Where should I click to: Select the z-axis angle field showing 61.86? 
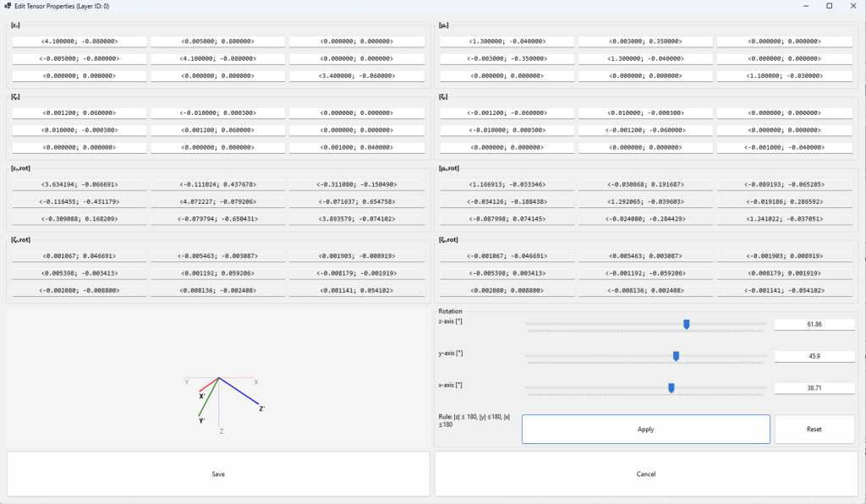tap(814, 324)
